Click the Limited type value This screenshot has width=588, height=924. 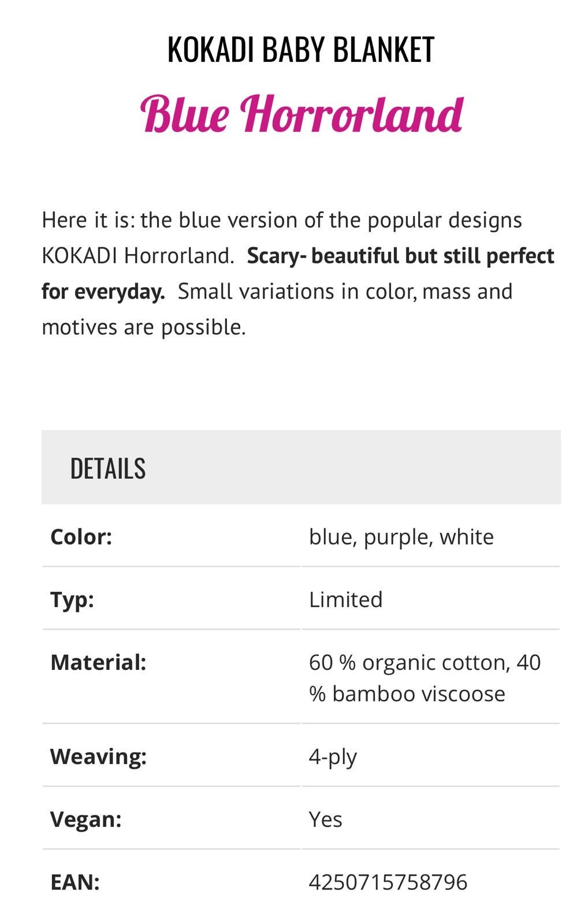pyautogui.click(x=345, y=599)
